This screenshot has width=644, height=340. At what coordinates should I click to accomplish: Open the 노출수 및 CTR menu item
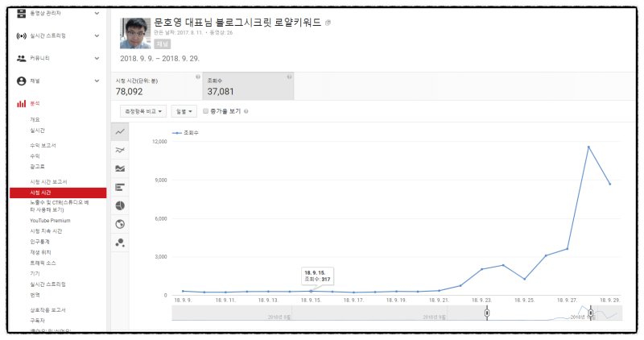tap(59, 206)
